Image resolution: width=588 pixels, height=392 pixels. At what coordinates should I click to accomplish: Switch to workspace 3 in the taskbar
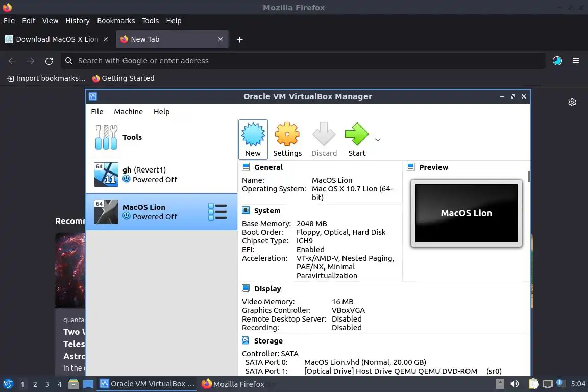(x=47, y=384)
